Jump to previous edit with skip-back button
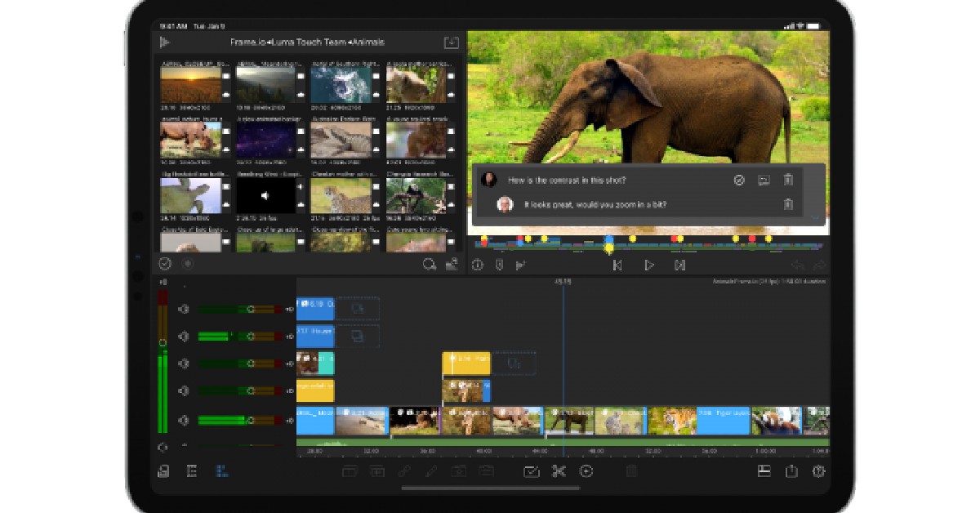The image size is (980, 513). [x=617, y=265]
